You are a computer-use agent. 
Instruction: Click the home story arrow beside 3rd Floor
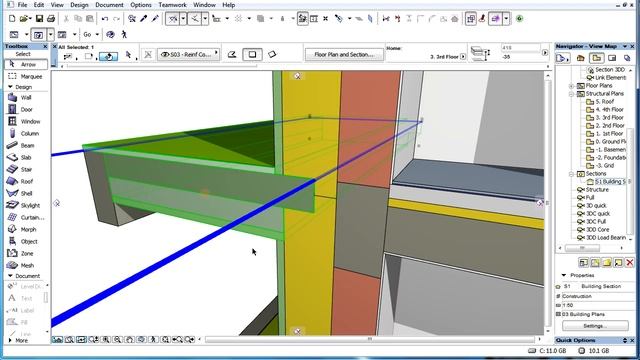463,57
